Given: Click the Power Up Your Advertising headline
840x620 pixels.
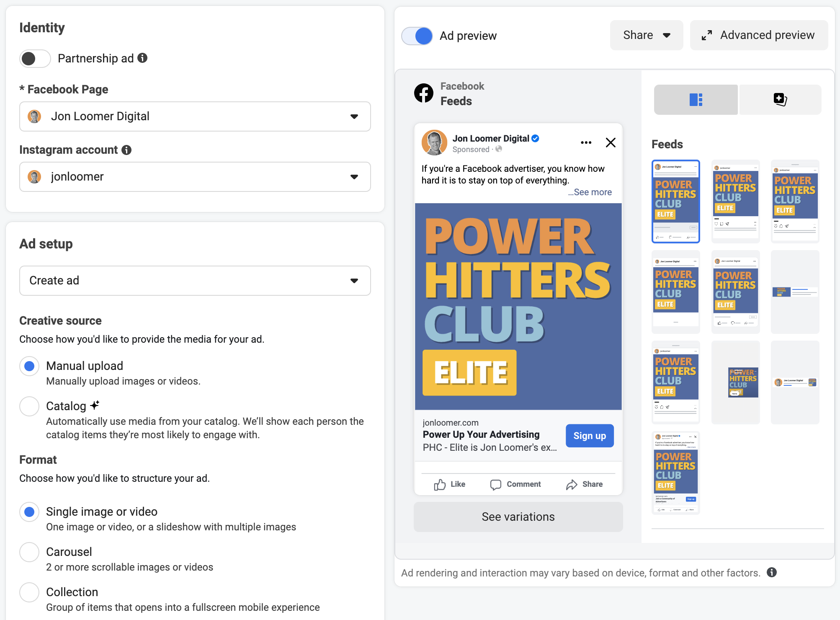Looking at the screenshot, I should [x=481, y=434].
